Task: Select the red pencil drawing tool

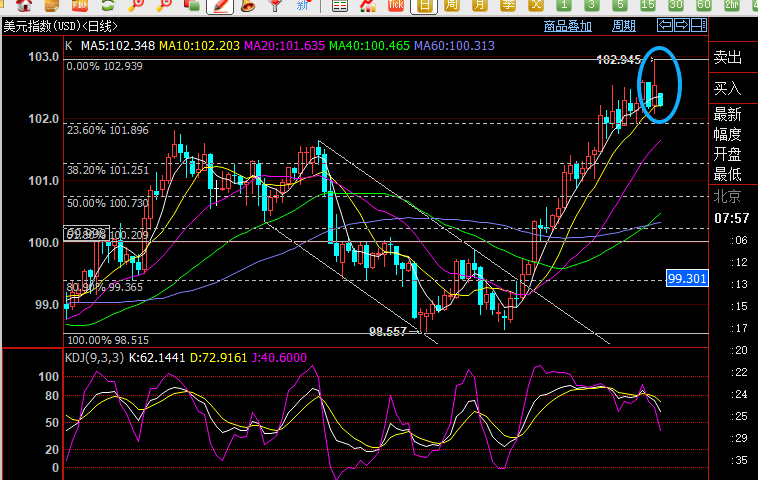Action: [x=220, y=5]
